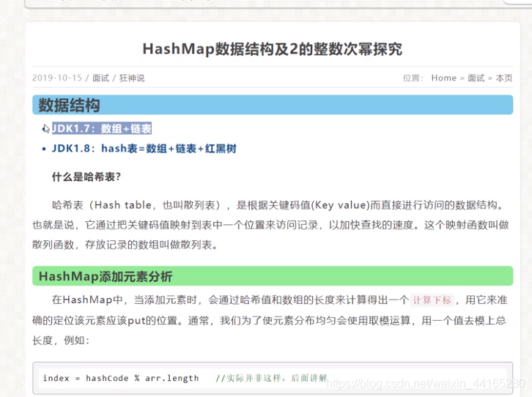Click the green HashMap添加元素分析 heading

(273, 276)
